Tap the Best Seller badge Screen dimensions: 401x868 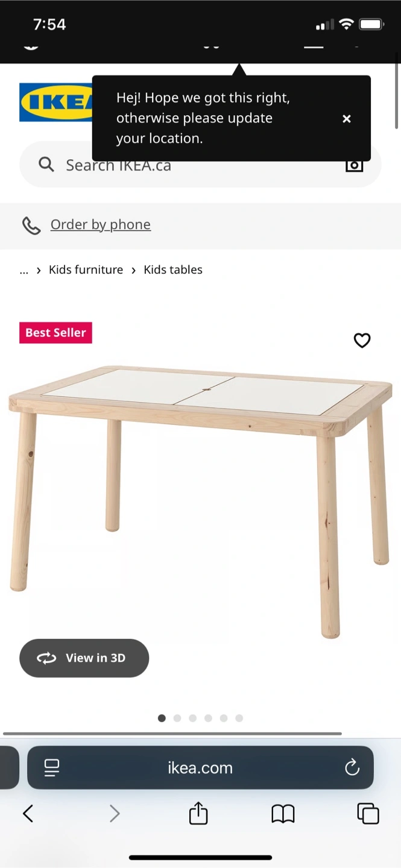(x=55, y=333)
